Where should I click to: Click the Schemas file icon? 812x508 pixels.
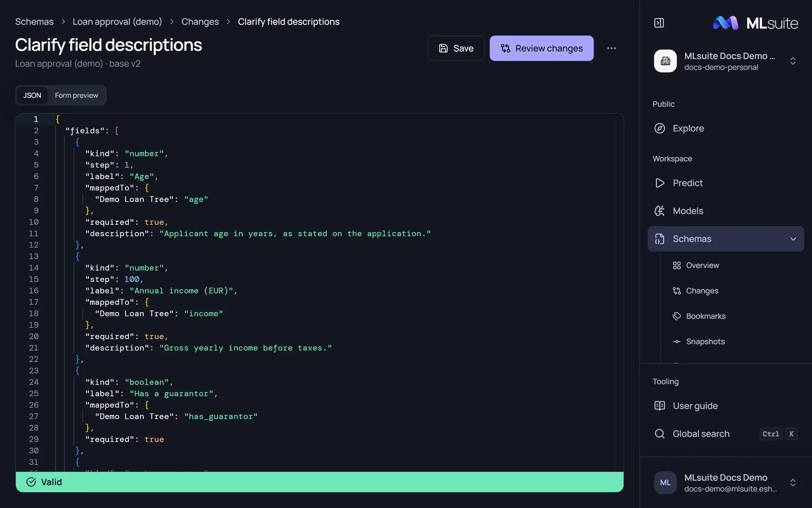(660, 239)
